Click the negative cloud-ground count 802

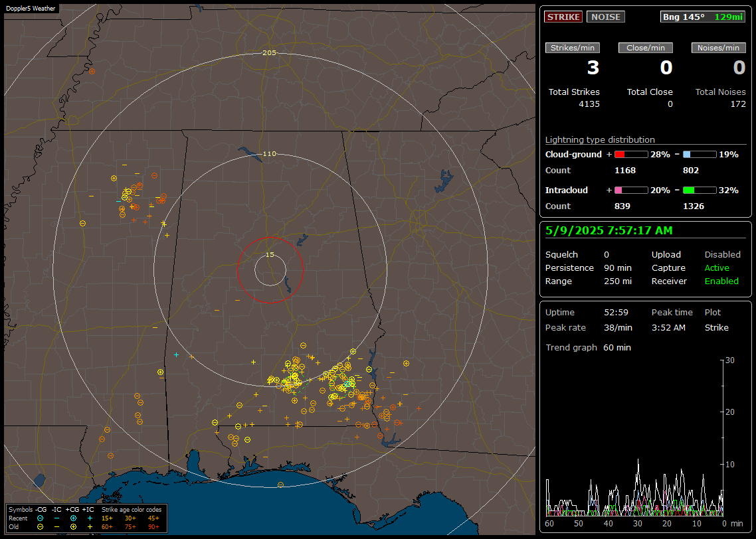tap(691, 171)
